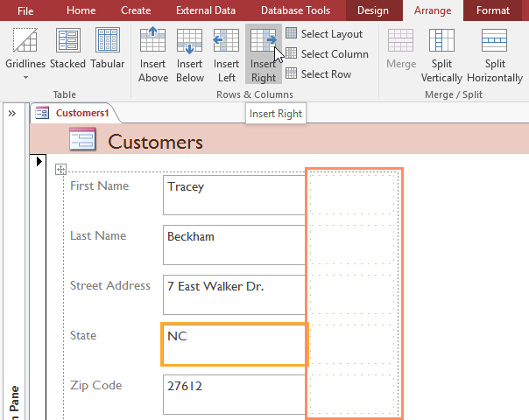Expand the navigation pane chevron

(12, 113)
